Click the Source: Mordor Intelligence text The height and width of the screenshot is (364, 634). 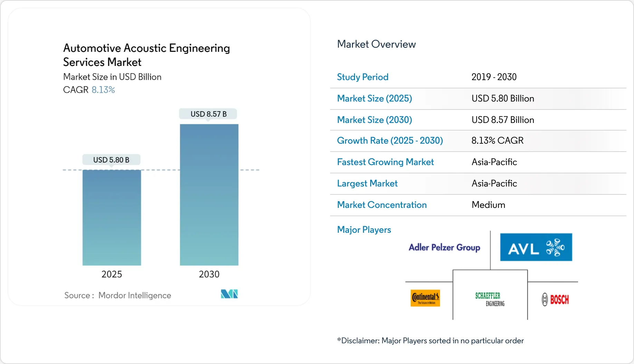[118, 295]
